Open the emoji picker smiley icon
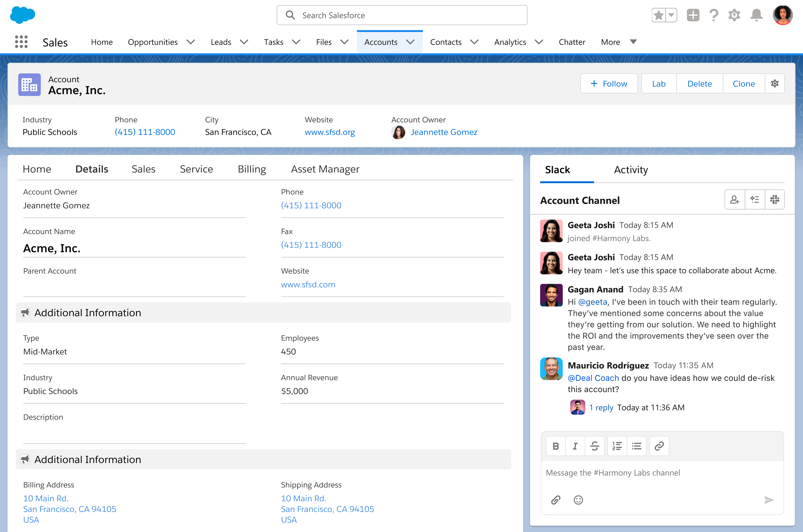Screen dimensions: 803x532 tap(578, 500)
